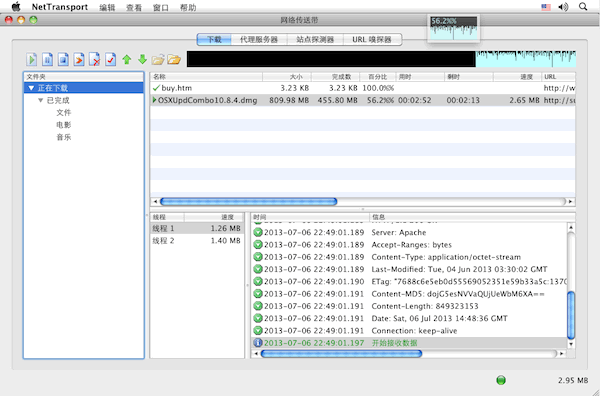This screenshot has height=396, width=600.
Task: Click the log panel horizontal scrollbar thumb
Action: pos(341,354)
